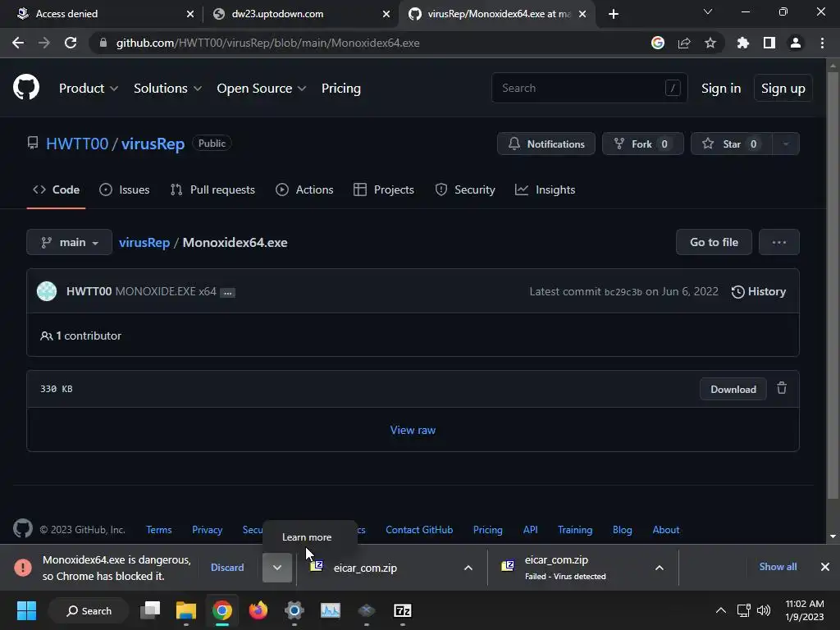840x630 pixels.
Task: Switch to the dw23.uptodown.com browser tab
Action: (x=302, y=14)
